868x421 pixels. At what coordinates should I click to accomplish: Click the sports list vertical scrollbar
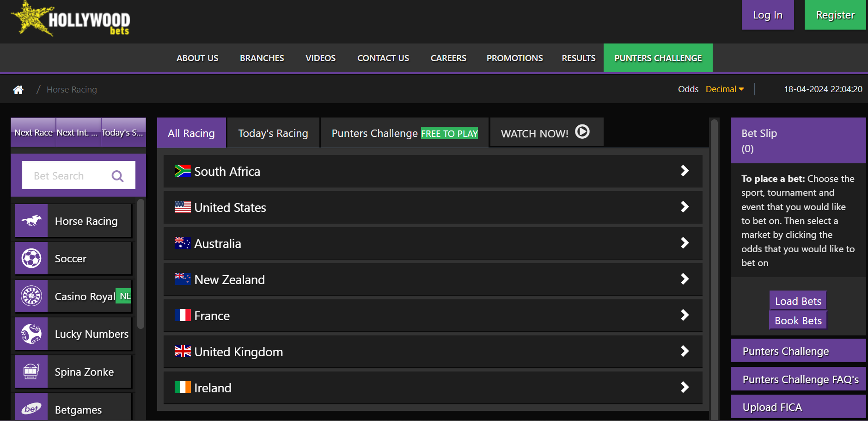(141, 264)
